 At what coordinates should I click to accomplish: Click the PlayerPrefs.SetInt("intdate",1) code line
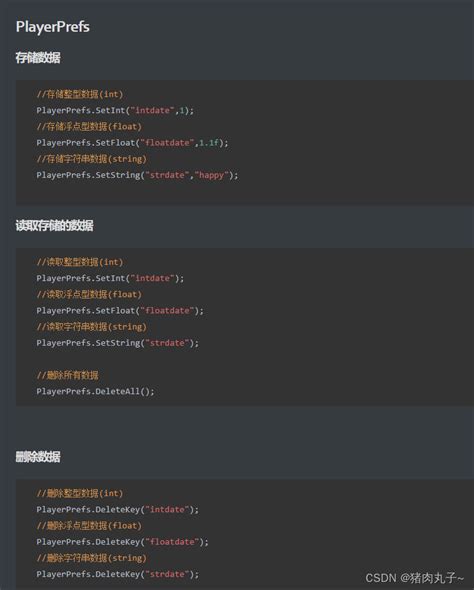click(x=115, y=111)
